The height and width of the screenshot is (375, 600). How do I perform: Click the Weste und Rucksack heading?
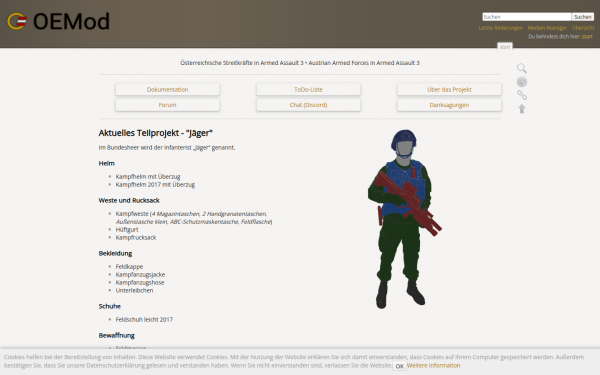point(129,201)
